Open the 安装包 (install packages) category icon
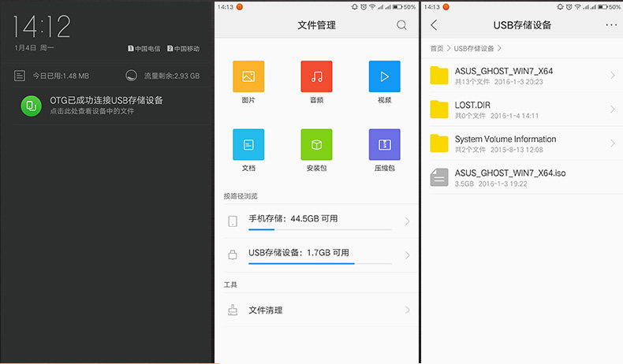Viewport: 623px width, 364px height. [x=316, y=144]
